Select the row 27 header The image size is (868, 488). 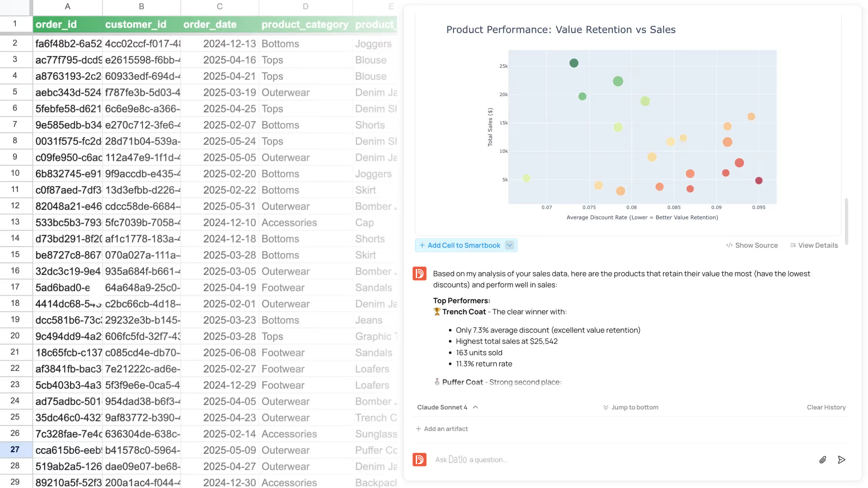(15, 450)
